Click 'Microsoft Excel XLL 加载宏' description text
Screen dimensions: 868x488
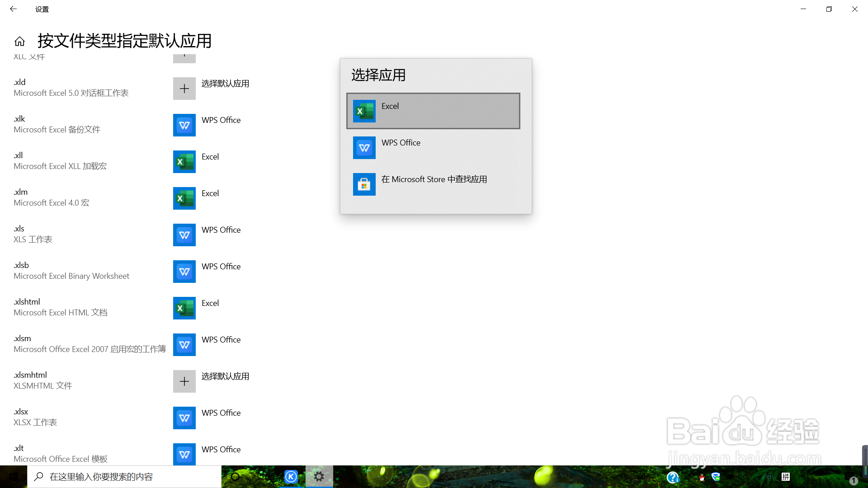60,166
